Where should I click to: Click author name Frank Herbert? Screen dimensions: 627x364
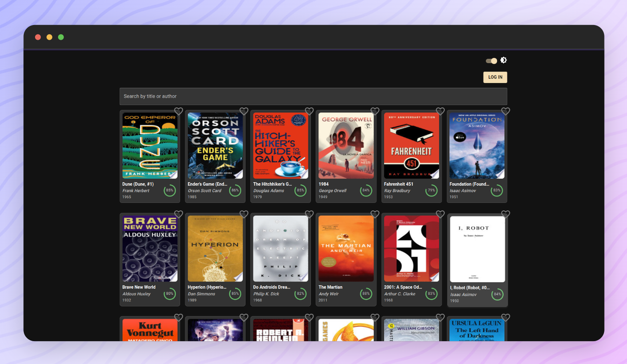[x=136, y=191]
